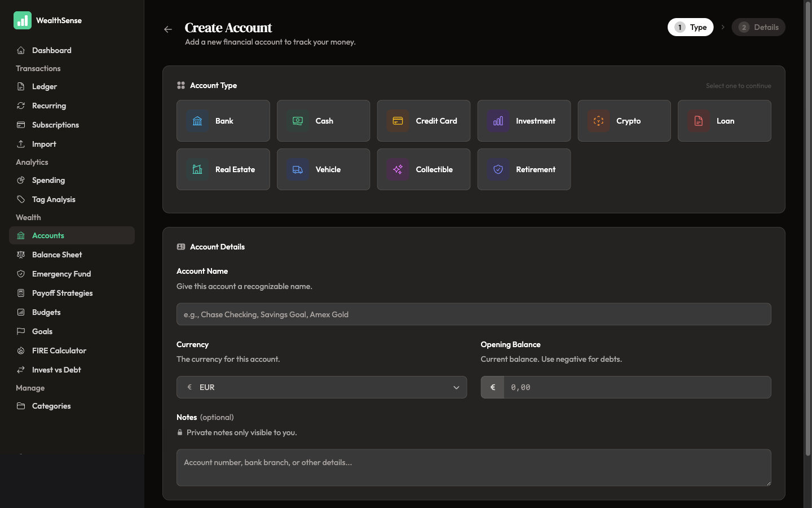Click the 'Wealth' sidebar section label
812x508 pixels.
click(x=28, y=217)
